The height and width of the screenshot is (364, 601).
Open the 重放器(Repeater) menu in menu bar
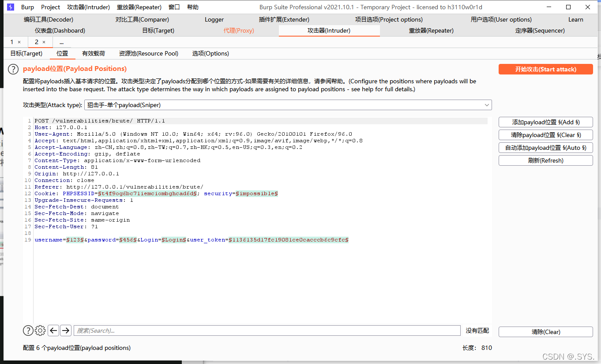(139, 7)
